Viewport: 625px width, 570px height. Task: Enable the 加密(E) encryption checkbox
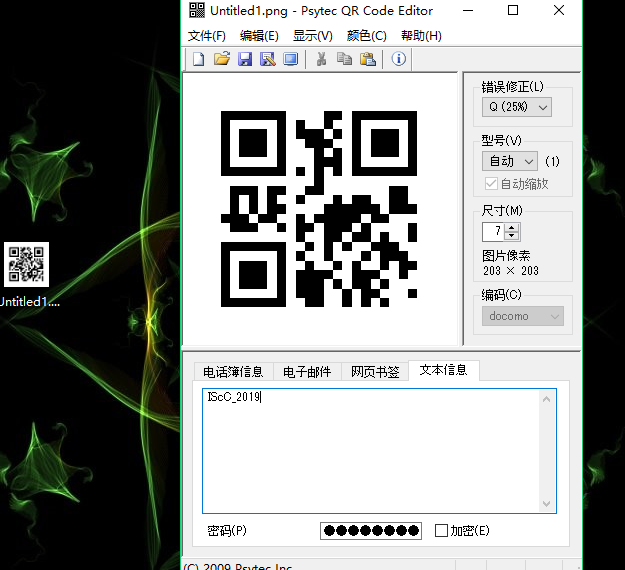441,531
